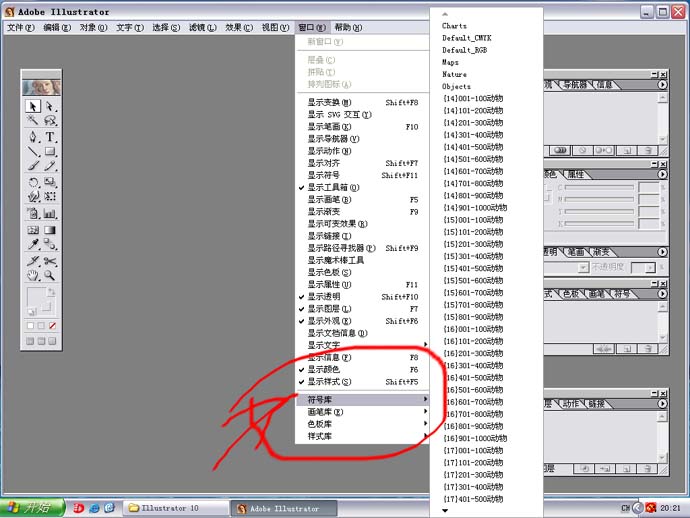Select the Line Segment tool
Viewport: 690px width, 518px height.
[x=33, y=151]
